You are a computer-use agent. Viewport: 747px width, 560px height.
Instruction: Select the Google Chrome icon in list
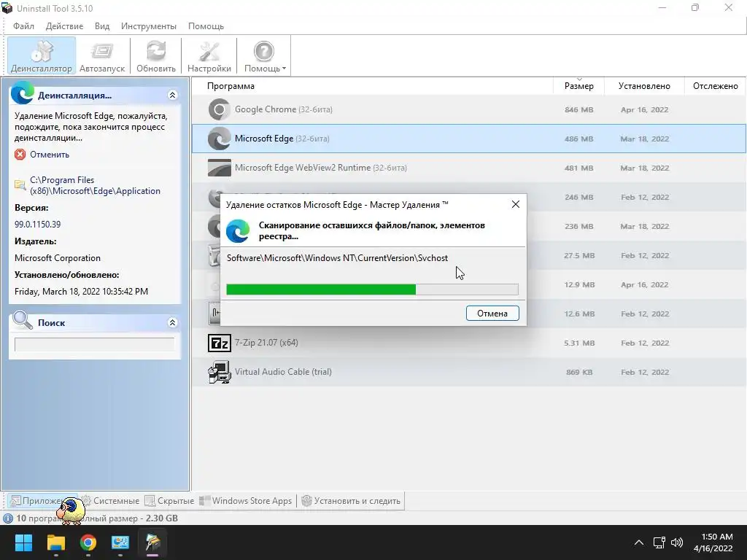(x=219, y=109)
